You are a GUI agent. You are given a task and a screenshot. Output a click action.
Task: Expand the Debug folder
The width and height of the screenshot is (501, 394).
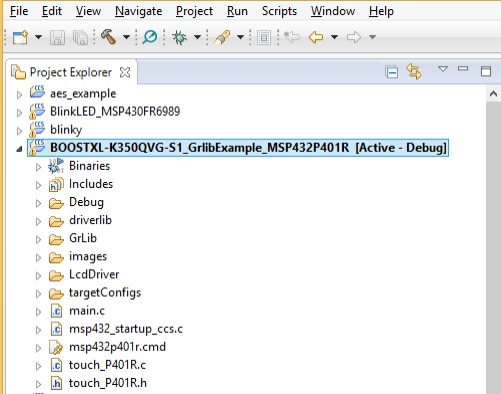pos(38,203)
